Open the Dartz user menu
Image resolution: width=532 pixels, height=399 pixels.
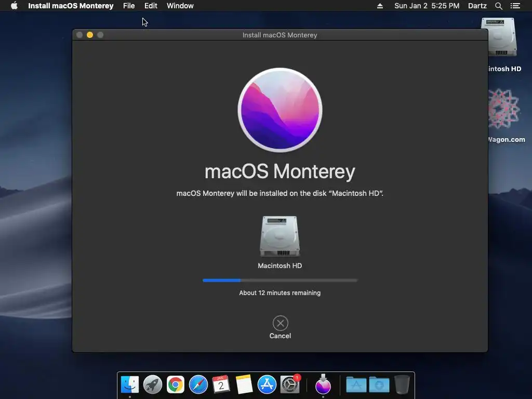477,6
